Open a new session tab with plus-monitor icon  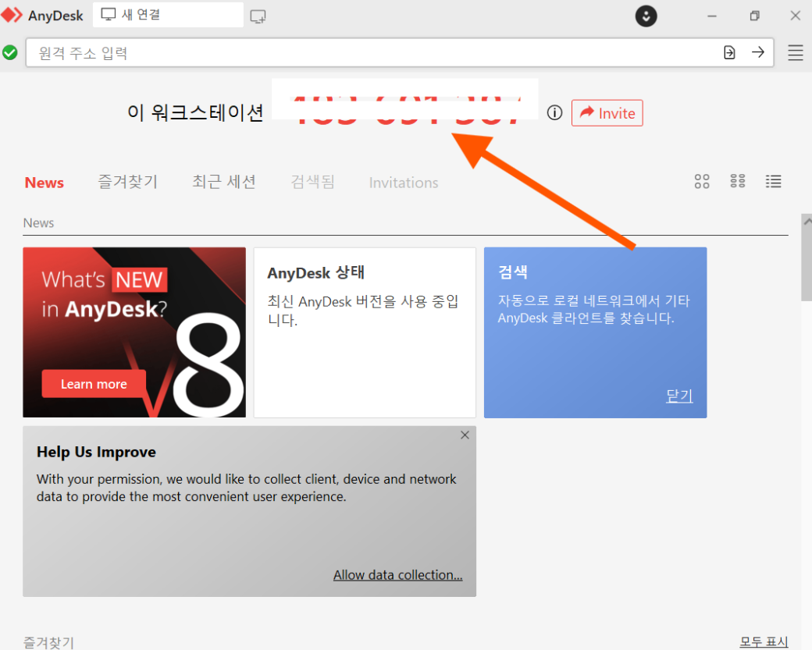[x=258, y=16]
